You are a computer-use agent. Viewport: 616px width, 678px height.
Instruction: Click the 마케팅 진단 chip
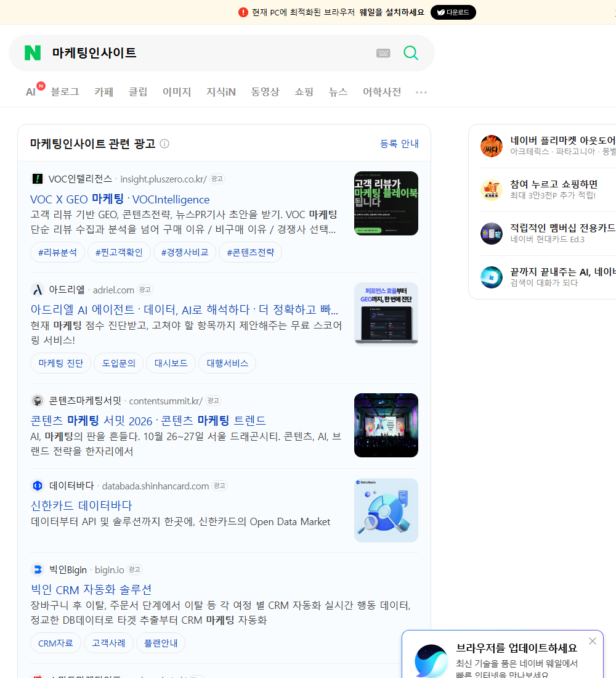click(x=60, y=363)
